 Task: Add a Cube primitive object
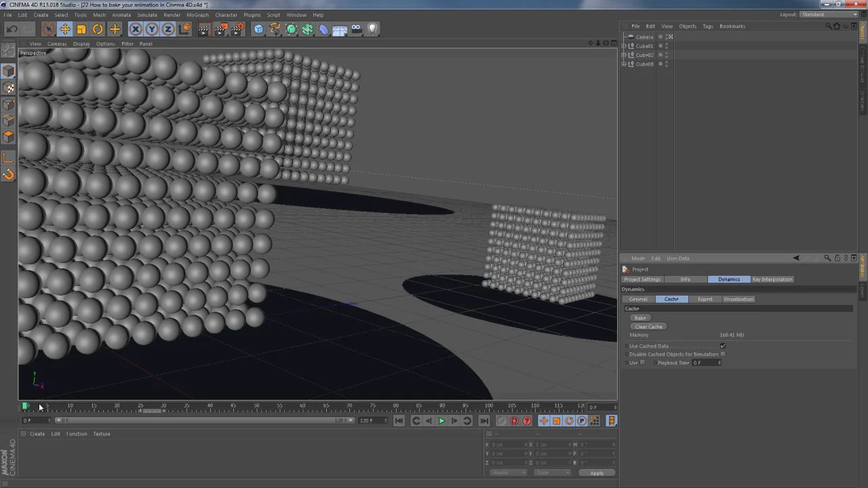(x=258, y=28)
